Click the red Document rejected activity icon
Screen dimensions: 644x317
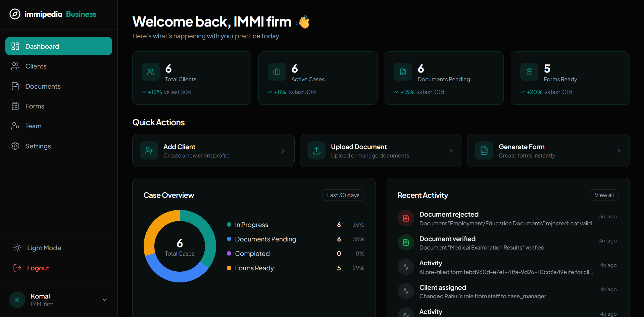tap(406, 218)
